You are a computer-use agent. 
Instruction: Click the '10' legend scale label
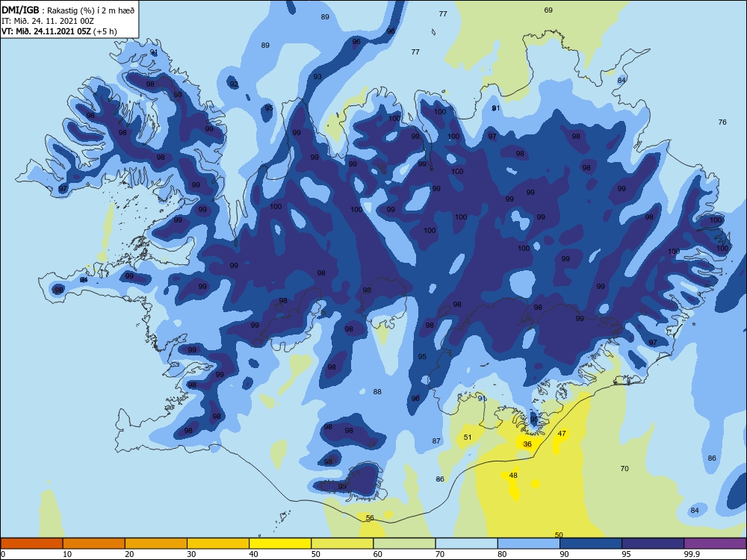67,554
